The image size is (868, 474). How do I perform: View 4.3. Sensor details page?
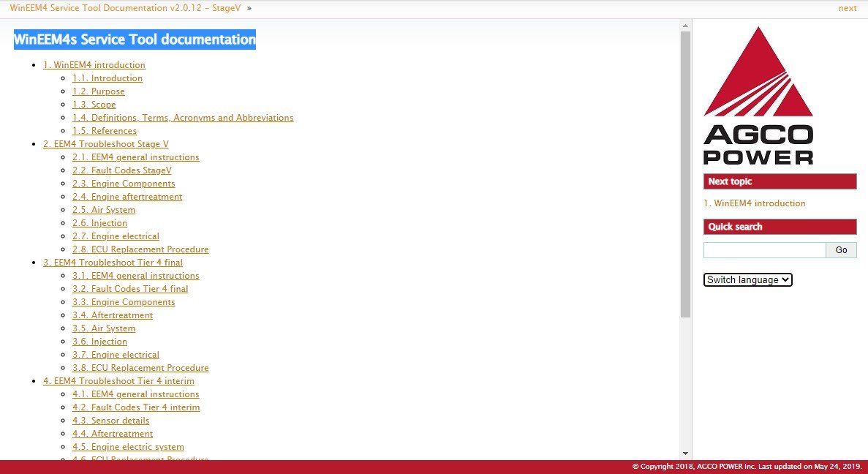click(x=110, y=421)
